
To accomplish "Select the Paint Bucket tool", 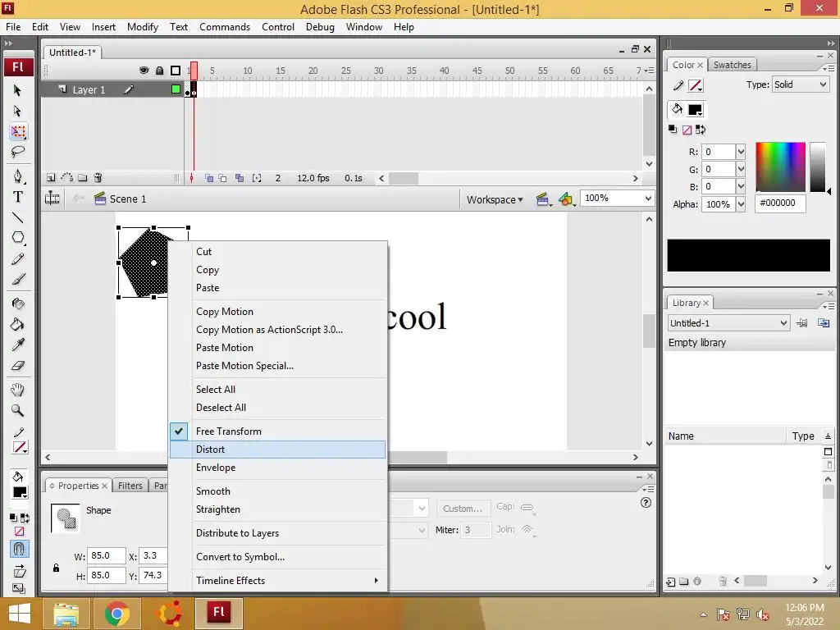I will pos(18,324).
